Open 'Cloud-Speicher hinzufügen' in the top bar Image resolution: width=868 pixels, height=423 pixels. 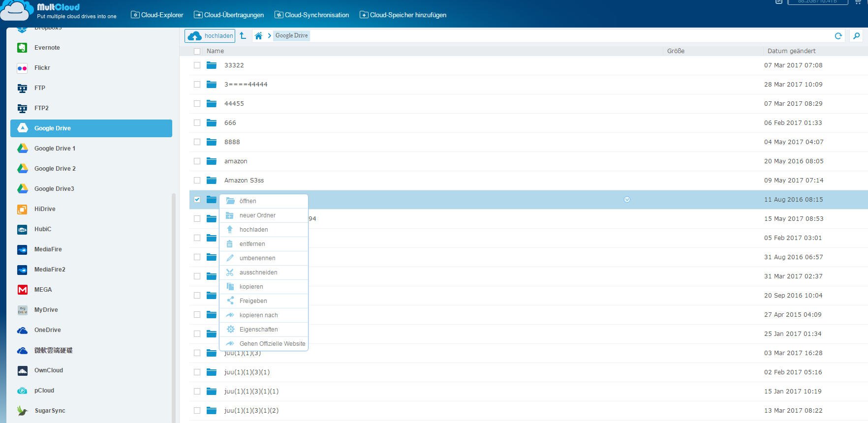click(403, 15)
